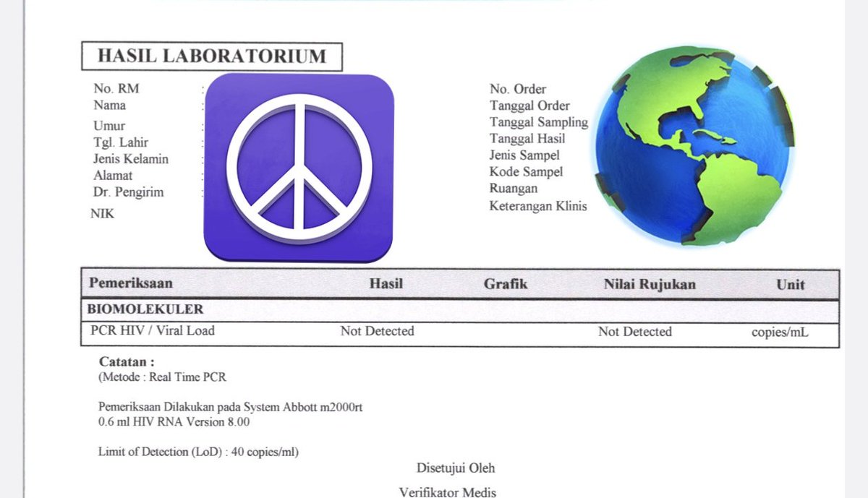This screenshot has width=868, height=498.
Task: Click the Hasil column header
Action: click(x=386, y=284)
